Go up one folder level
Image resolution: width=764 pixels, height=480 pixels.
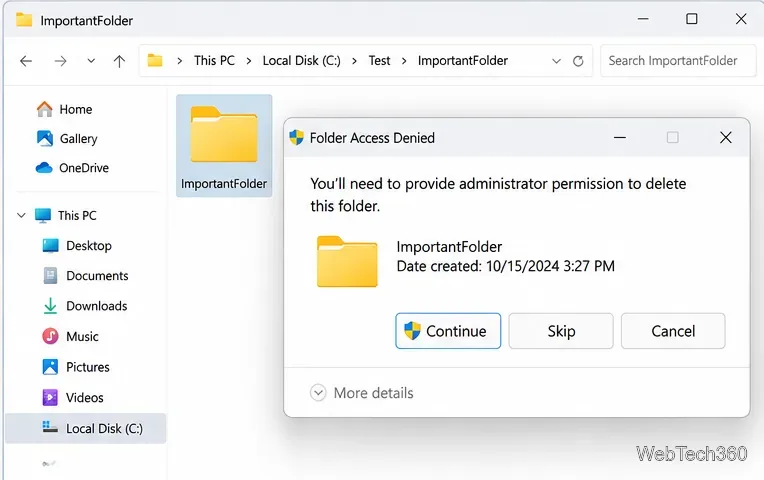click(x=119, y=61)
